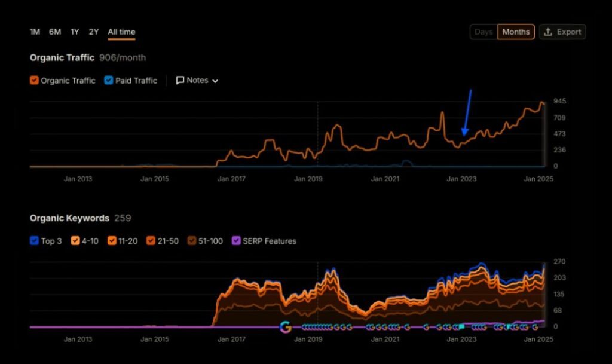Viewport: 612px width, 364px height.
Task: Select the Months granularity button
Action: 516,32
